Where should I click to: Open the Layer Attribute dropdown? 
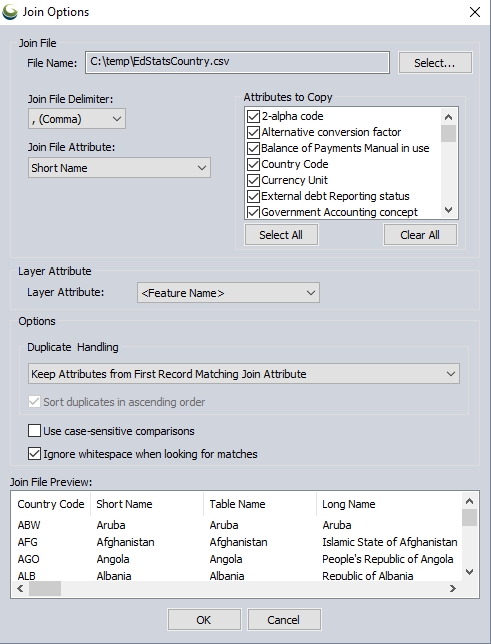tap(228, 293)
